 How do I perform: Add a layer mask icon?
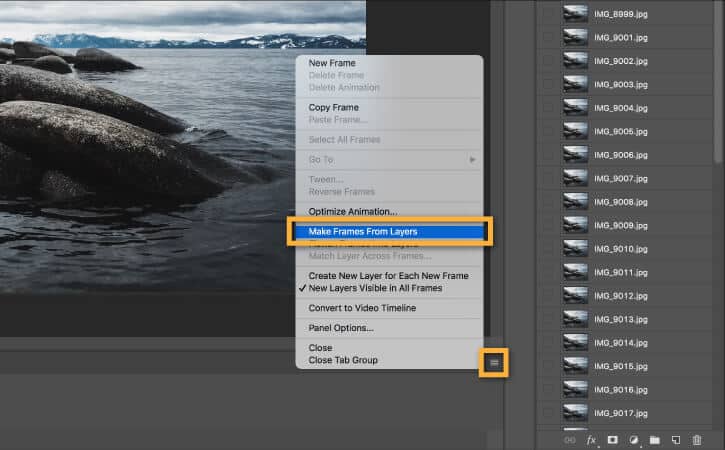pos(612,439)
